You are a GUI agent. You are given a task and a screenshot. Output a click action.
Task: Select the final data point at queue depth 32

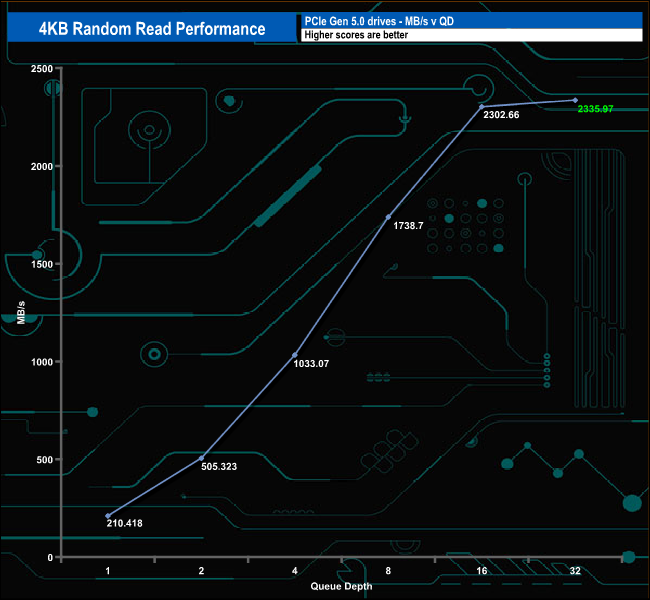(575, 100)
